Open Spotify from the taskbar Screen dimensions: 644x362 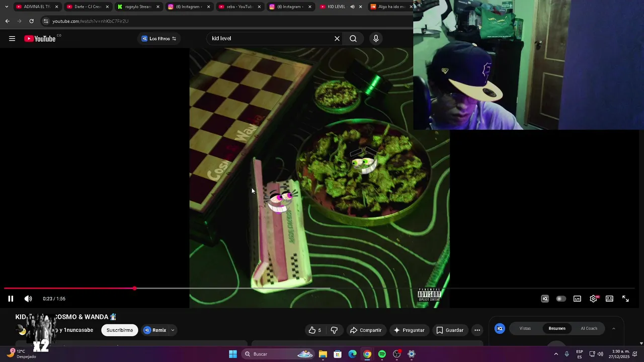pyautogui.click(x=382, y=354)
